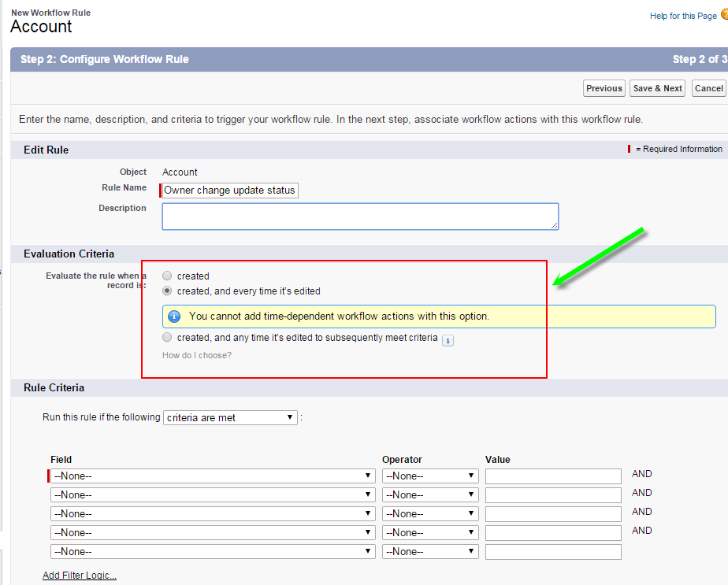This screenshot has width=728, height=585.
Task: Click into the Rule Name field
Action: pos(230,191)
